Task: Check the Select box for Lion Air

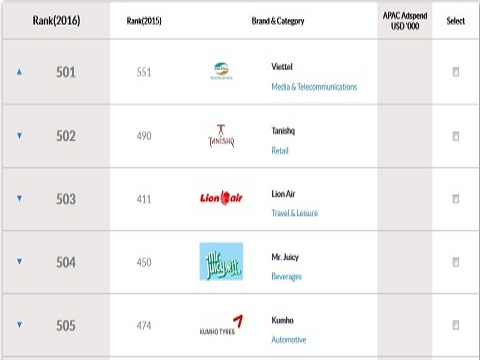Action: click(455, 199)
